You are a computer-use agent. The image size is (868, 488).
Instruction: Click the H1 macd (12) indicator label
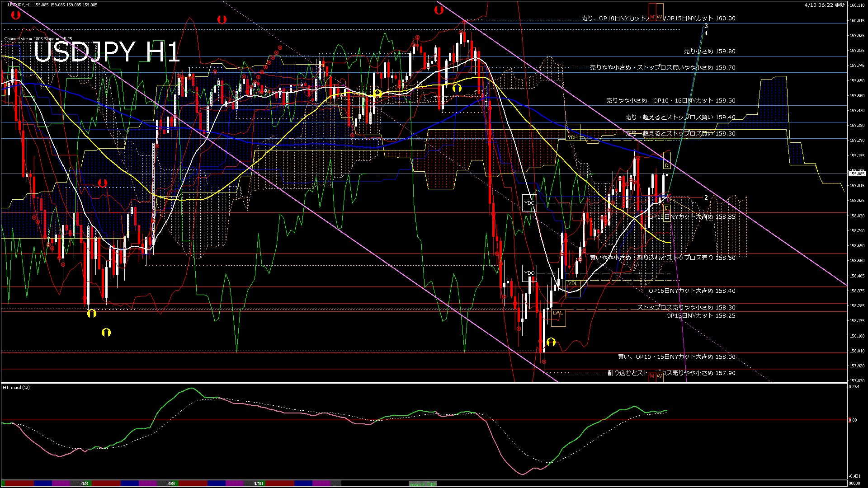tap(15, 387)
